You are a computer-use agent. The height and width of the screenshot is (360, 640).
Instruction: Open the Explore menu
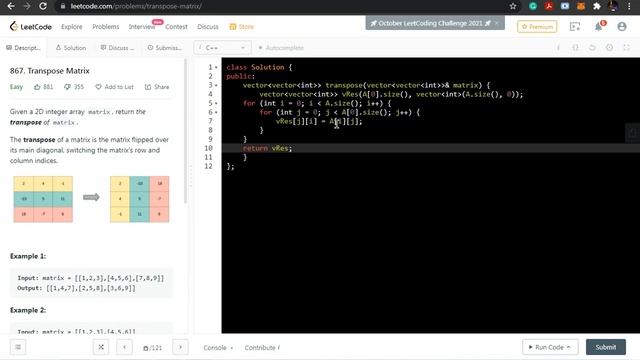pos(72,27)
